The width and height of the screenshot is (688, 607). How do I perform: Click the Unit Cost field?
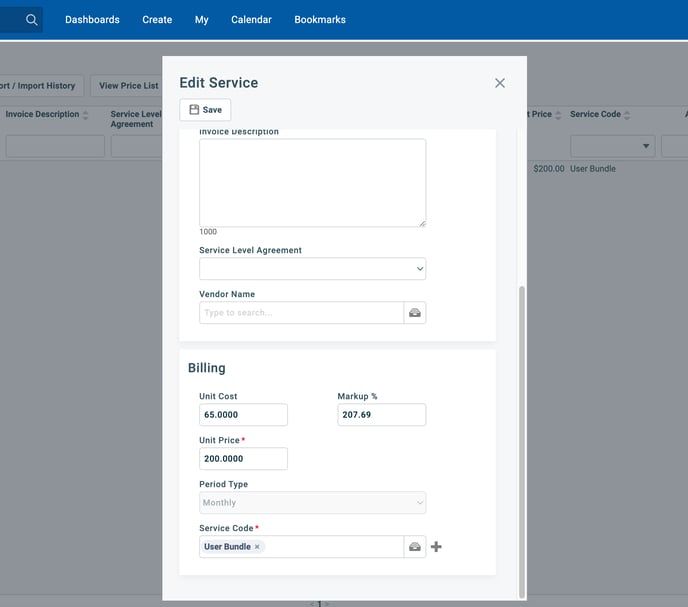[244, 415]
